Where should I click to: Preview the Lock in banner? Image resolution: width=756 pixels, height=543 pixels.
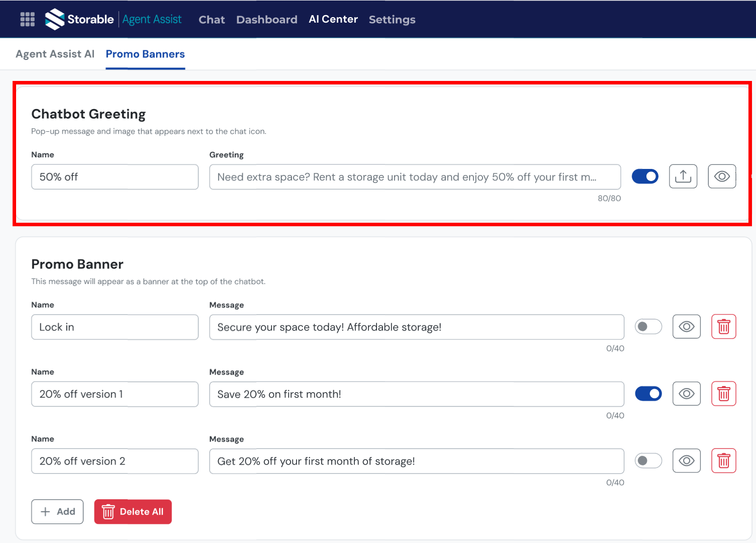(686, 327)
